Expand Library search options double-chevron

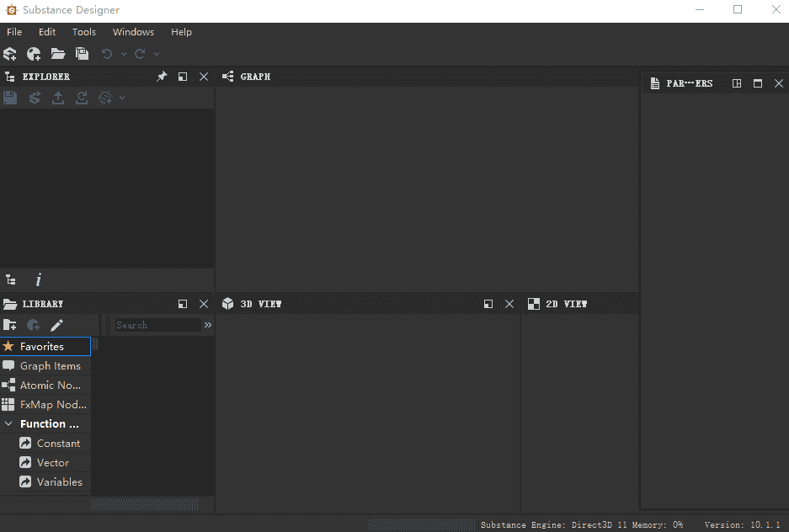coord(208,325)
